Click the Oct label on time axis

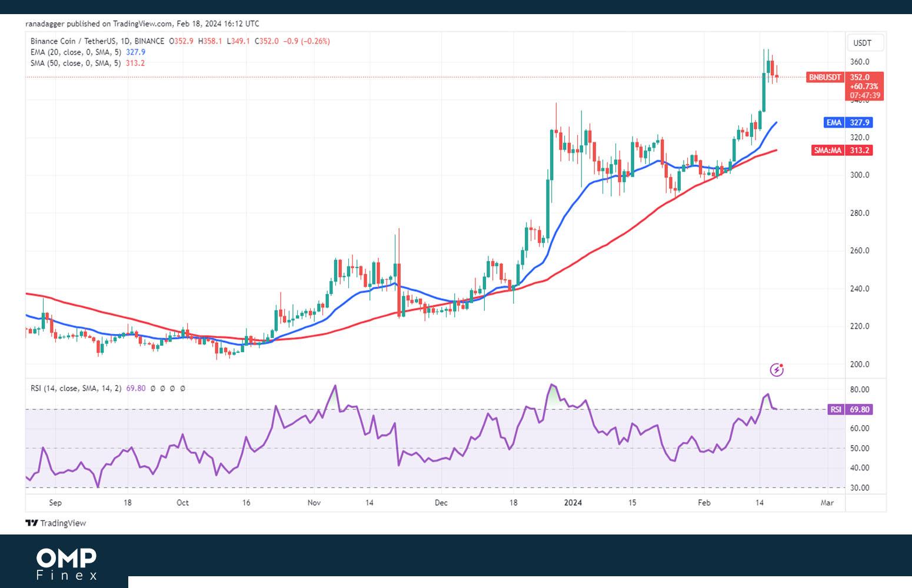183,503
